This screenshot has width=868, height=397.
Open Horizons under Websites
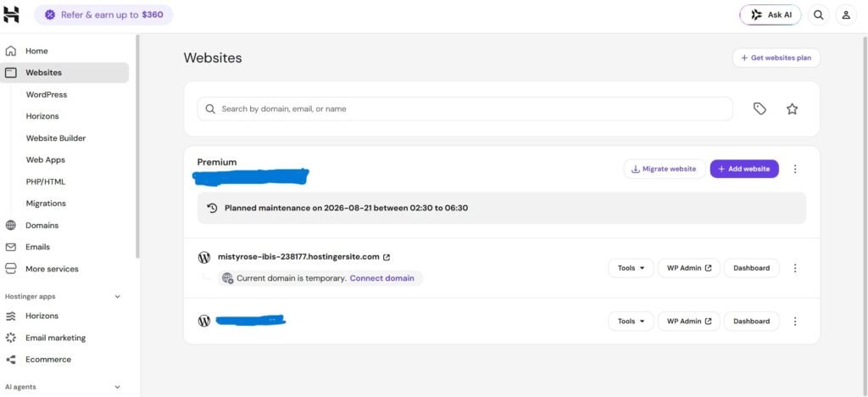tap(42, 116)
